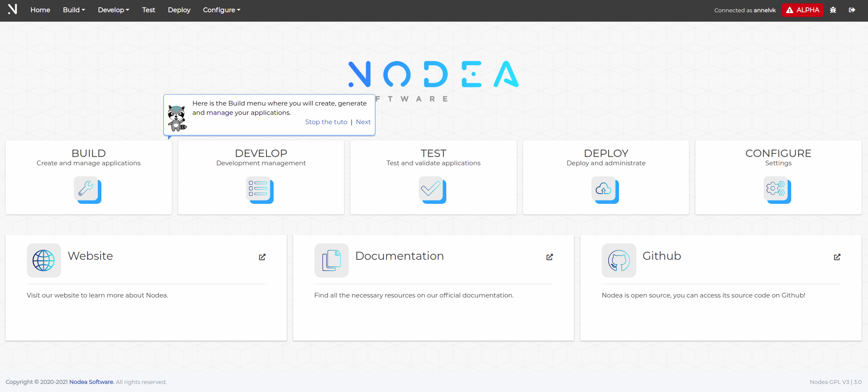Click the Website globe icon
The width and height of the screenshot is (868, 392).
point(44,260)
